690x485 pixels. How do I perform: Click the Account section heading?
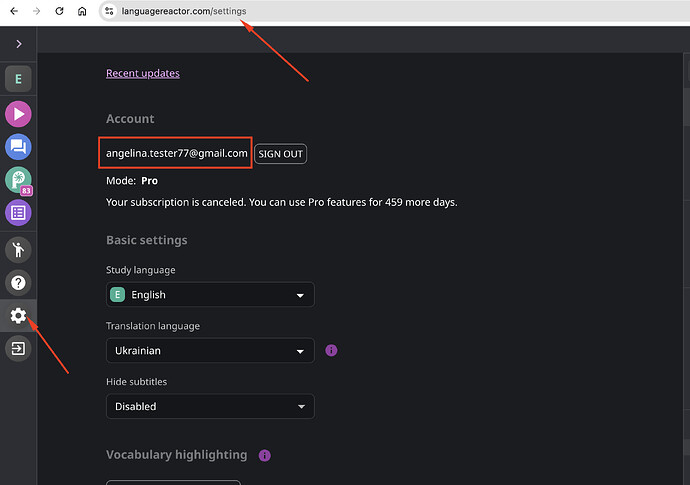(x=130, y=119)
